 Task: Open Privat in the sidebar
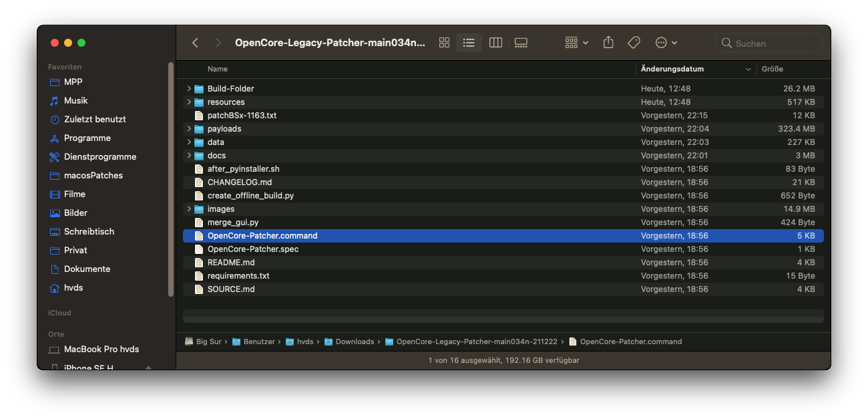click(75, 251)
